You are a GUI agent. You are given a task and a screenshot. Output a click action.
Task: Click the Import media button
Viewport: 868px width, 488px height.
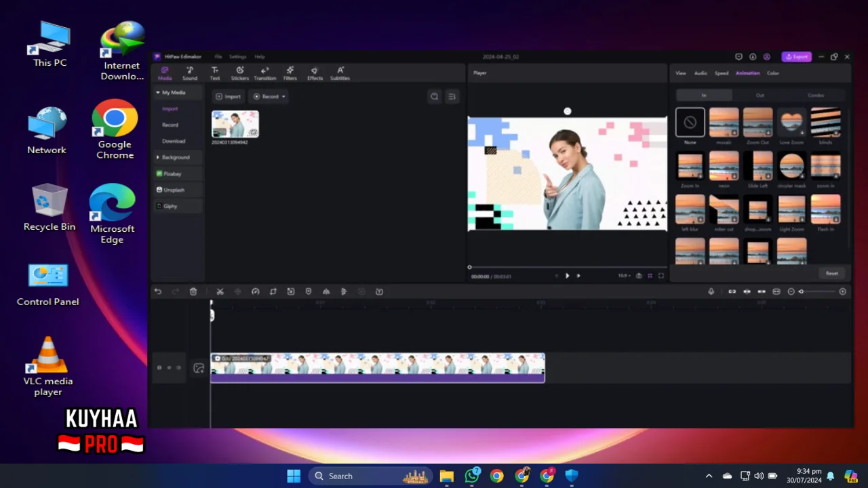[x=229, y=96]
